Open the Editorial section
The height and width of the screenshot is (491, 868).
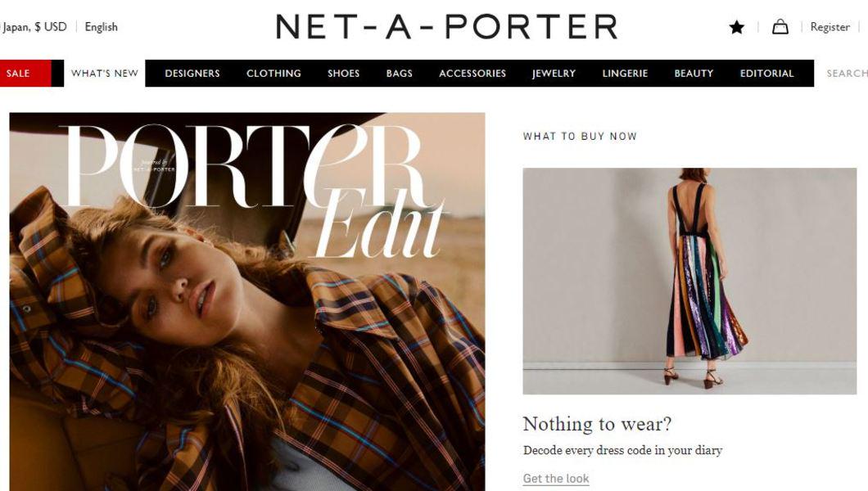click(766, 74)
